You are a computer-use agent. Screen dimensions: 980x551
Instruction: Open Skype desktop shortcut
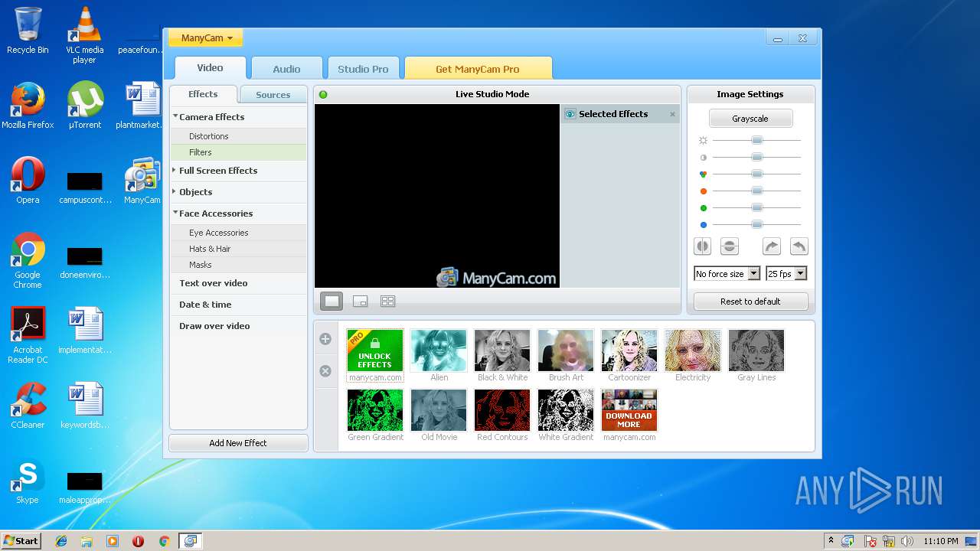(28, 483)
